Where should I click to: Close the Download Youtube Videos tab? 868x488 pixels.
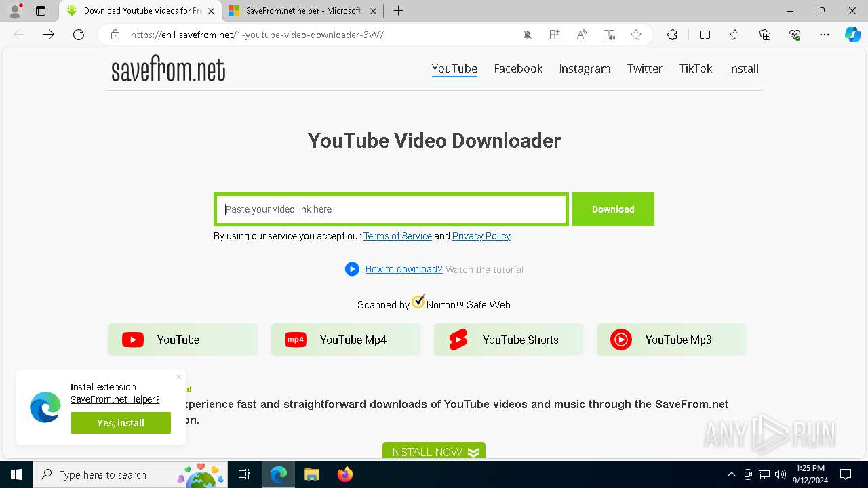coord(211,11)
